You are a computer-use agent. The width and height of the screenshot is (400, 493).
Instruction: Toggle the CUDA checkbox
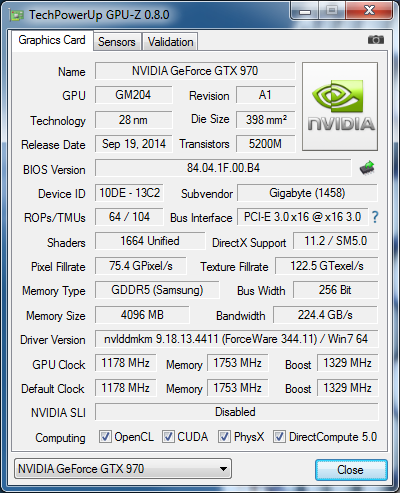click(x=168, y=436)
